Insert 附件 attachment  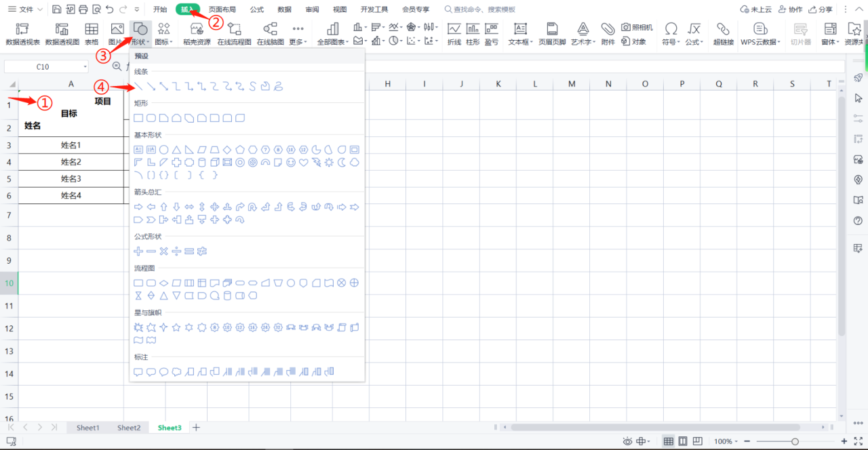click(x=608, y=34)
